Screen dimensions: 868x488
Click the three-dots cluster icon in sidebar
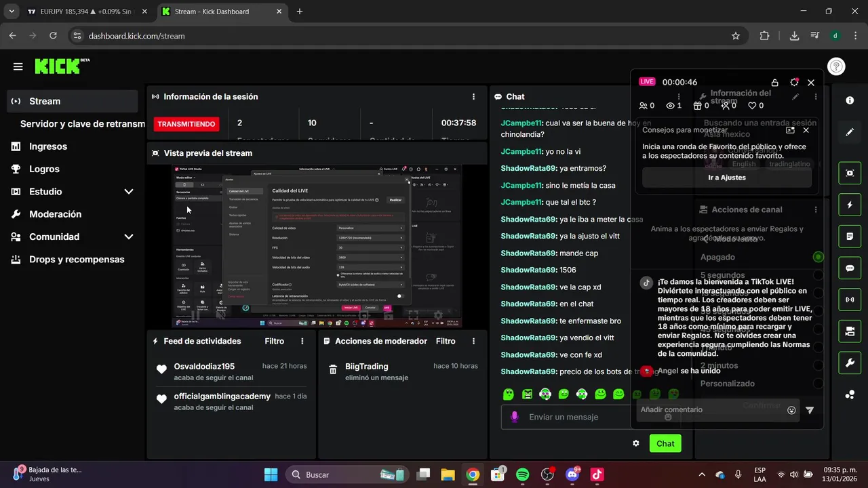click(x=850, y=394)
